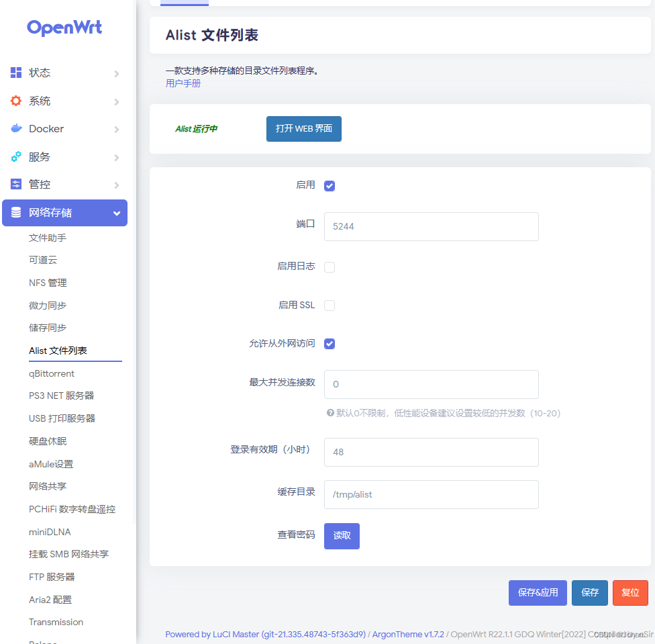655x644 pixels.
Task: Enable the 启用 SSL checkbox
Action: [x=329, y=306]
